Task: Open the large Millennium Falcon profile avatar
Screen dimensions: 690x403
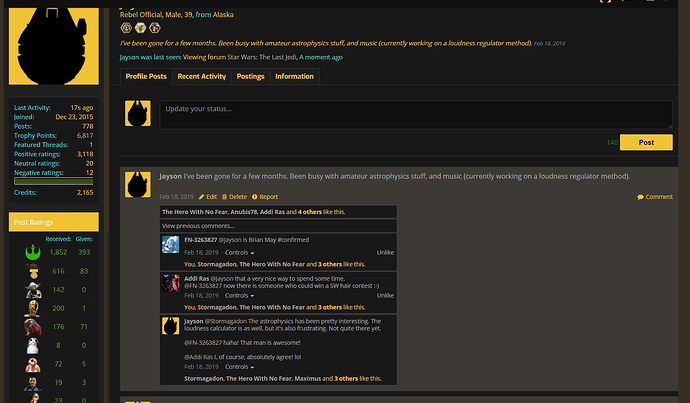Action: click(x=54, y=46)
